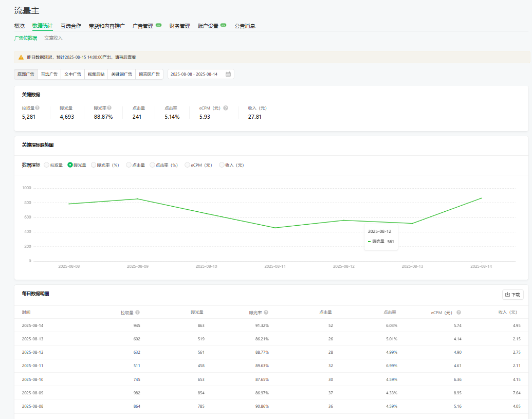Switch to the 文章收入 sub-tab

[53, 38]
